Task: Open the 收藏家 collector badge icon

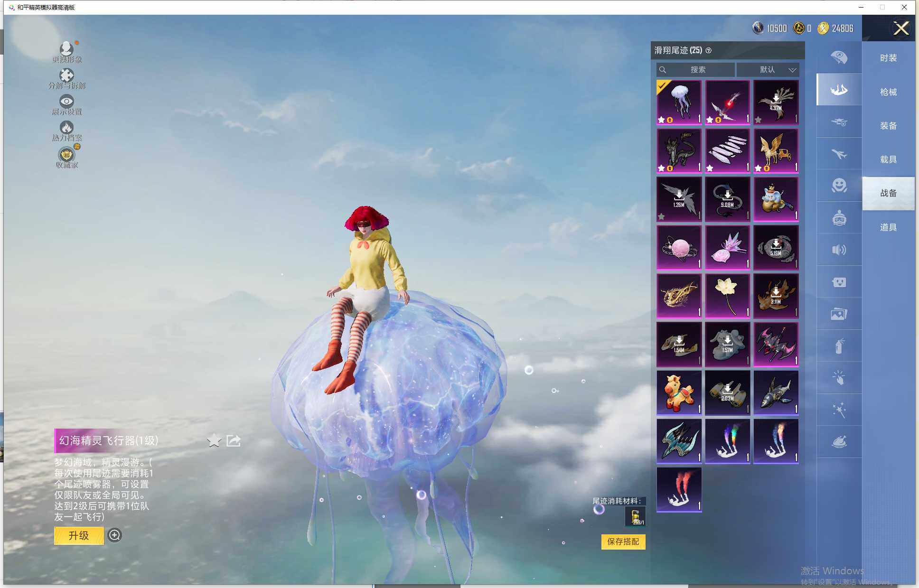Action: pyautogui.click(x=66, y=155)
